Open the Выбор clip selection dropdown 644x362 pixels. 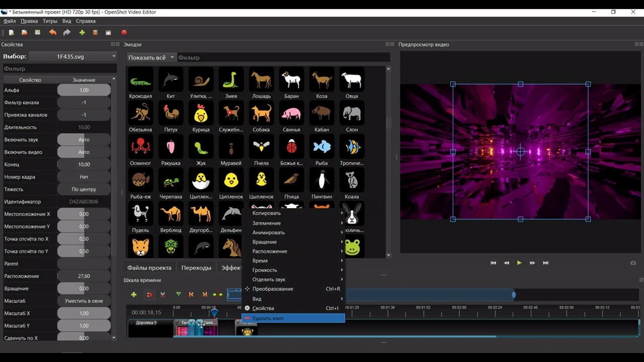(73, 56)
